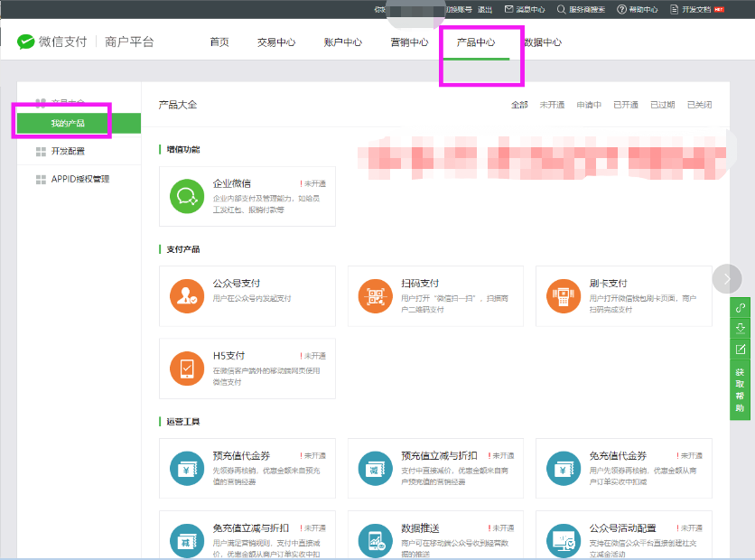This screenshot has width=755, height=560.
Task: Click the grid icon beside APPID授权管理
Action: click(41, 180)
